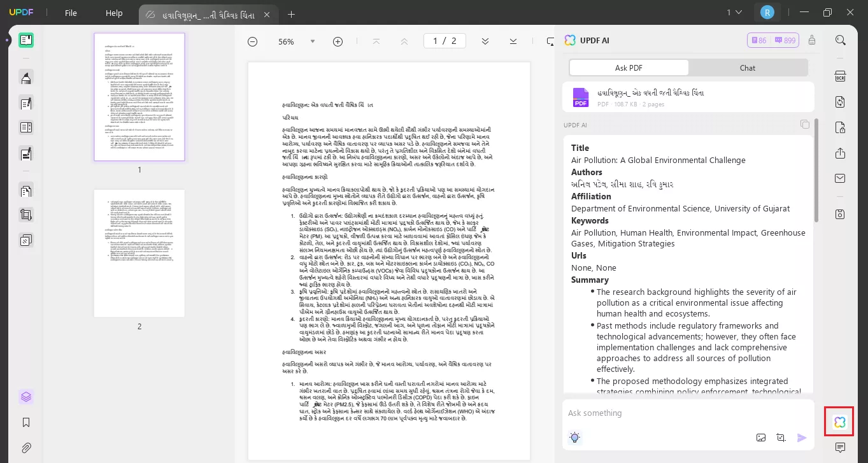Expand the window count dropdown

coord(734,12)
